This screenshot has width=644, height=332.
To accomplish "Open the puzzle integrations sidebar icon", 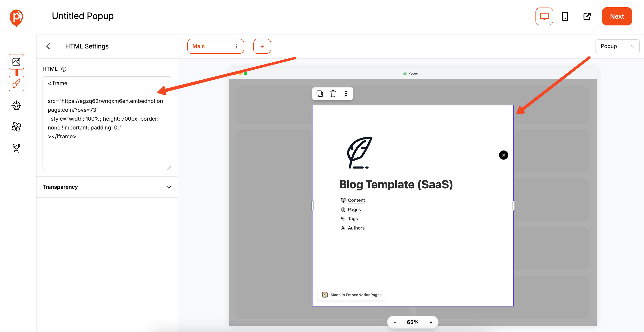I will tap(17, 127).
